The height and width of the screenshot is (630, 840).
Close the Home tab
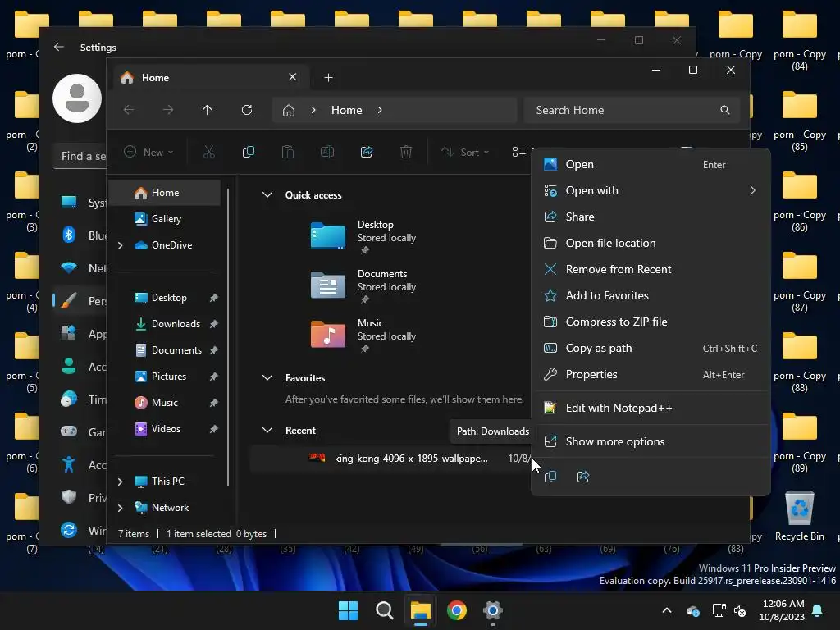[293, 77]
